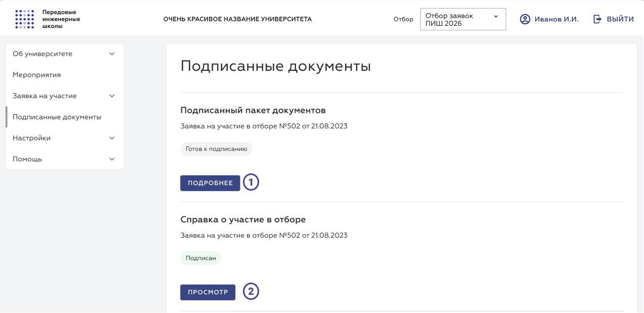Click the Справка о участие в отборе heading
Image resolution: width=644 pixels, height=313 pixels.
click(x=243, y=219)
